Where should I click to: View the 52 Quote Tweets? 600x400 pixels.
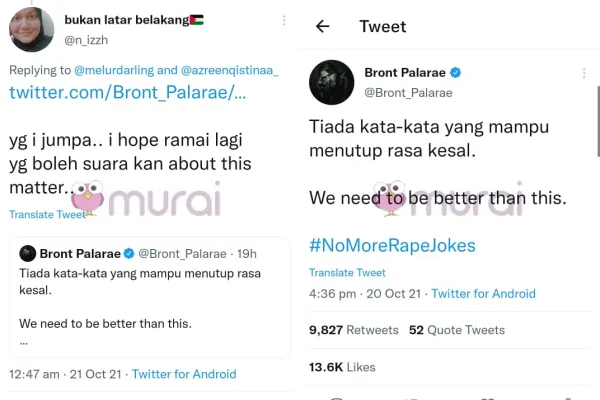click(x=457, y=330)
